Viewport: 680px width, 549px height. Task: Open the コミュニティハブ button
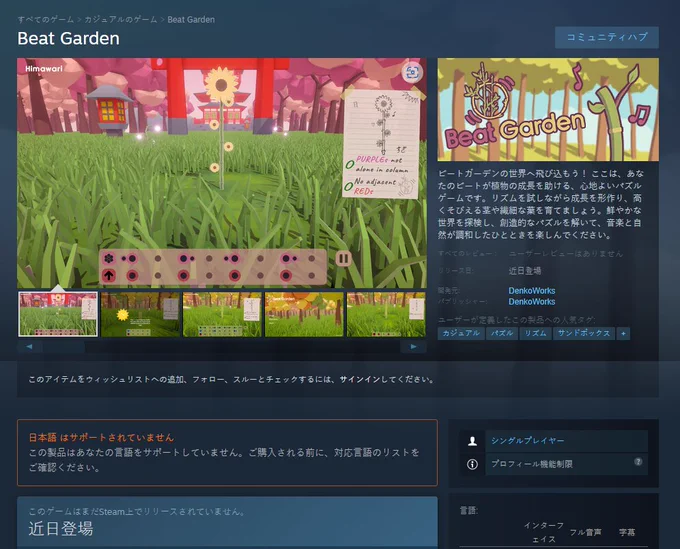pos(606,38)
